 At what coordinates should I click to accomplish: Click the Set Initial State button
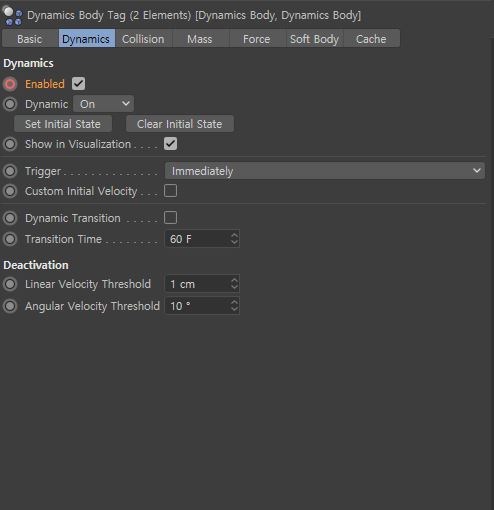click(x=63, y=124)
